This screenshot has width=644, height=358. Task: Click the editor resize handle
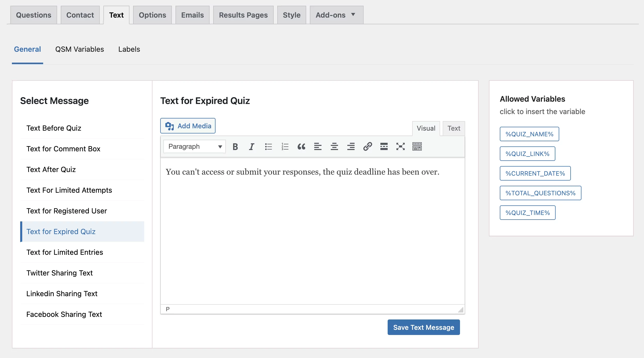tap(461, 310)
